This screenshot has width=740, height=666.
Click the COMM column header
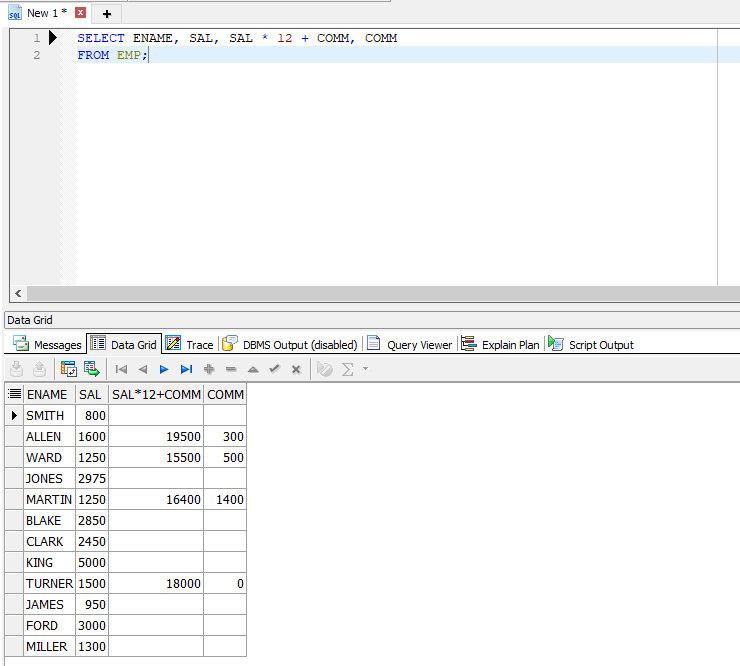click(225, 394)
